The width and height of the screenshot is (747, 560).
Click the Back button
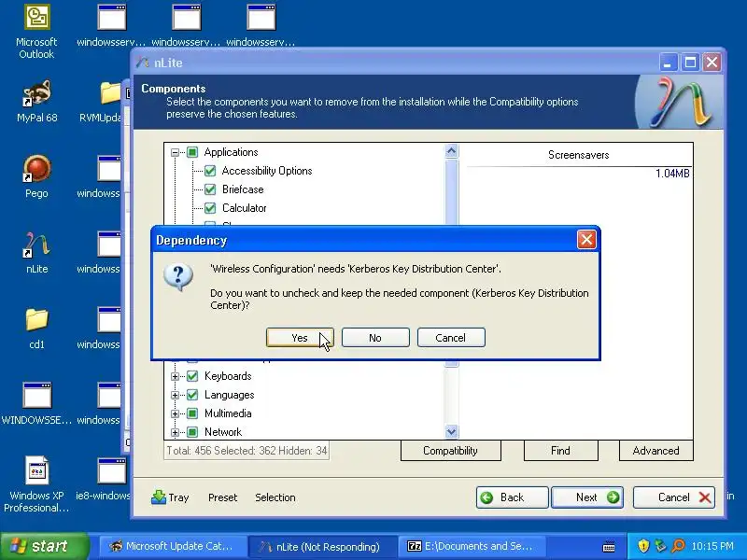point(512,497)
